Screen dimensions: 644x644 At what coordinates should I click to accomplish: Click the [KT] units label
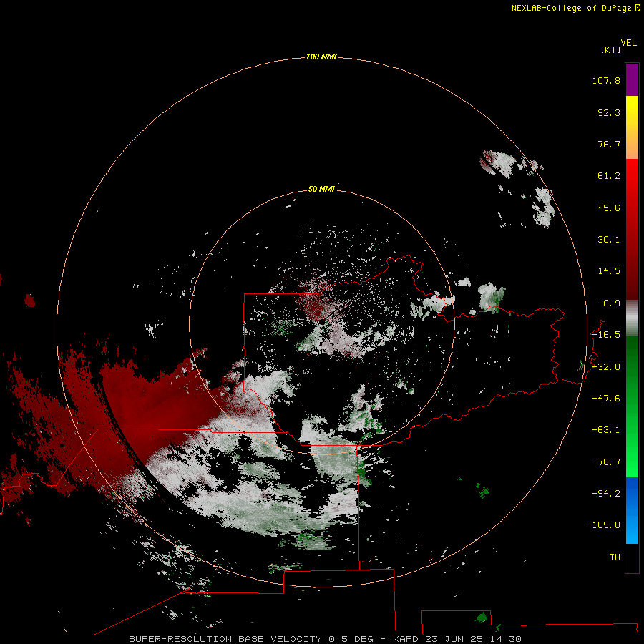[610, 49]
